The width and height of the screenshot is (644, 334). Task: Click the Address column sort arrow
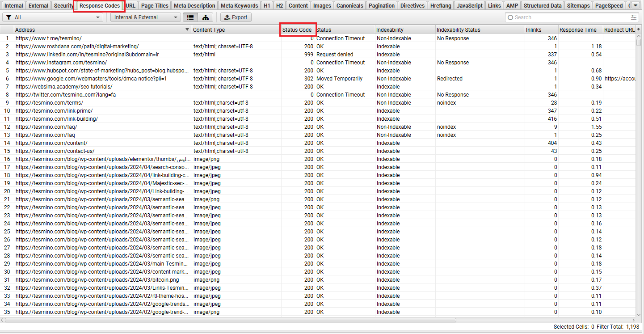(x=187, y=30)
